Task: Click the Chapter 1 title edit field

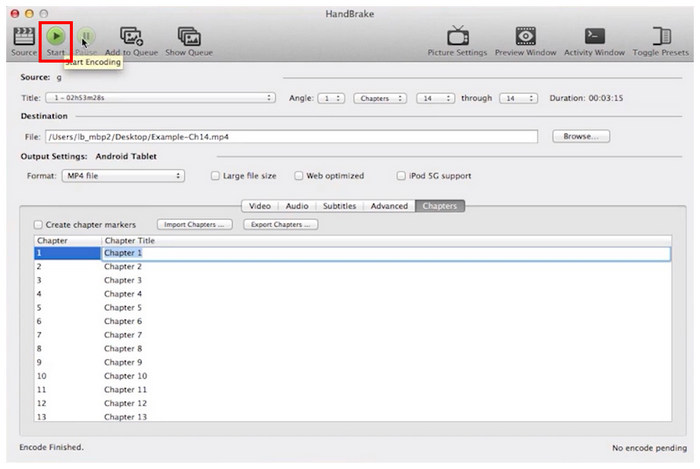Action: pos(386,253)
